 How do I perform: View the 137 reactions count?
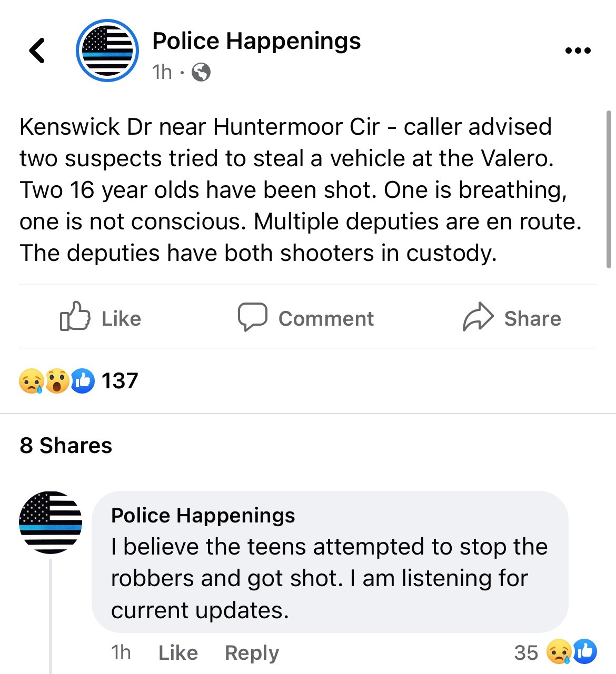point(120,381)
